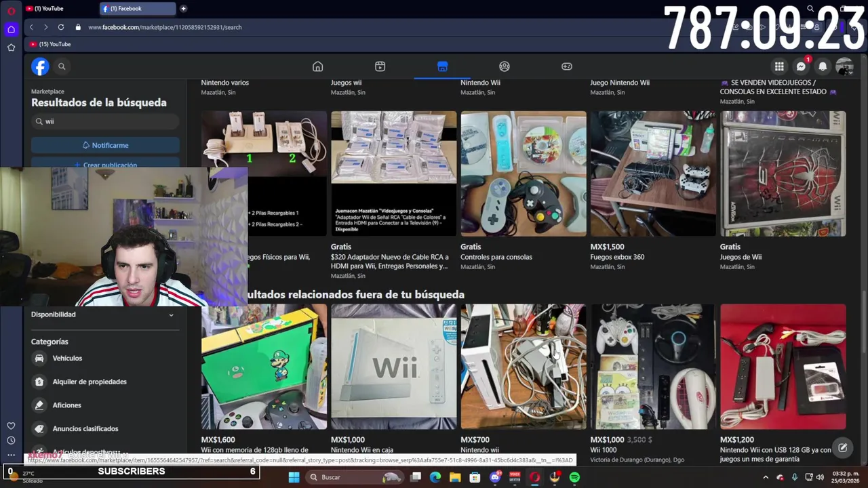The width and height of the screenshot is (868, 488).
Task: Select Anuncios clasificados category
Action: pyautogui.click(x=105, y=428)
